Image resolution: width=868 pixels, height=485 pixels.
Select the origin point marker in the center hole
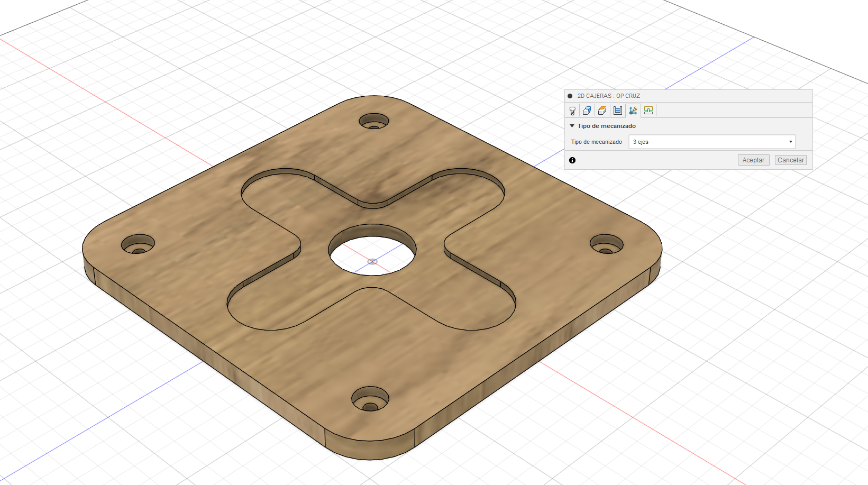[x=372, y=261]
